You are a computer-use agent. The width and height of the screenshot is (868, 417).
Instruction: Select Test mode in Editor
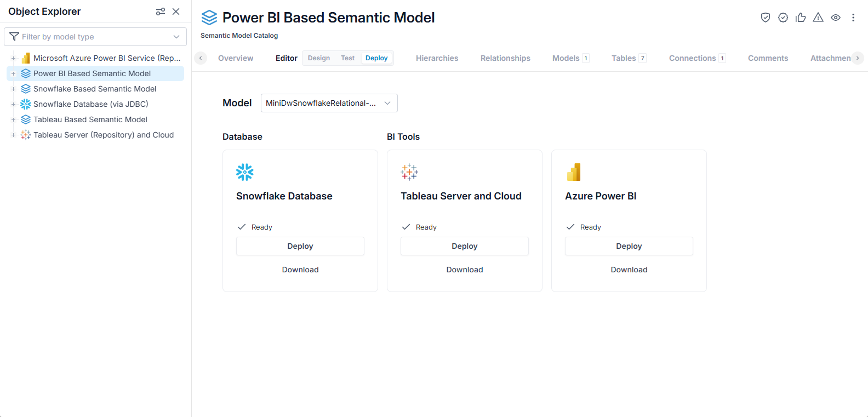pos(348,58)
